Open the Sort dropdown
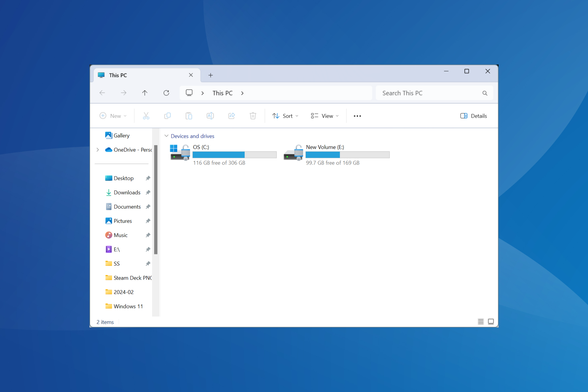588x392 pixels. [285, 116]
